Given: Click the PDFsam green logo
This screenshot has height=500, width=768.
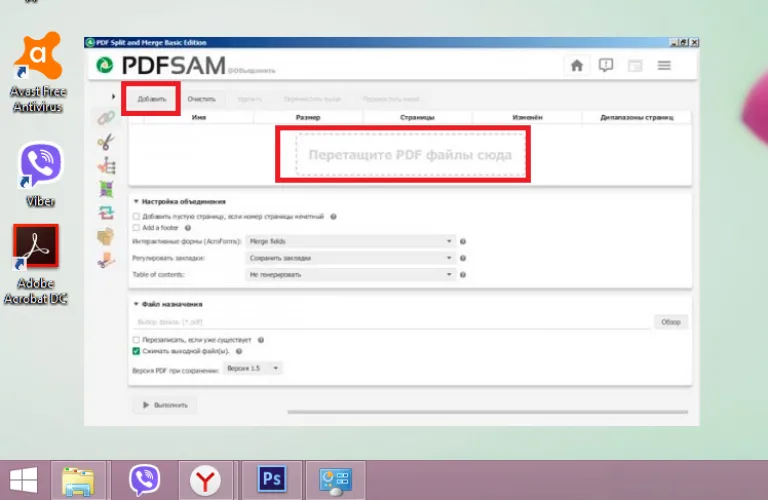Looking at the screenshot, I should click(104, 65).
